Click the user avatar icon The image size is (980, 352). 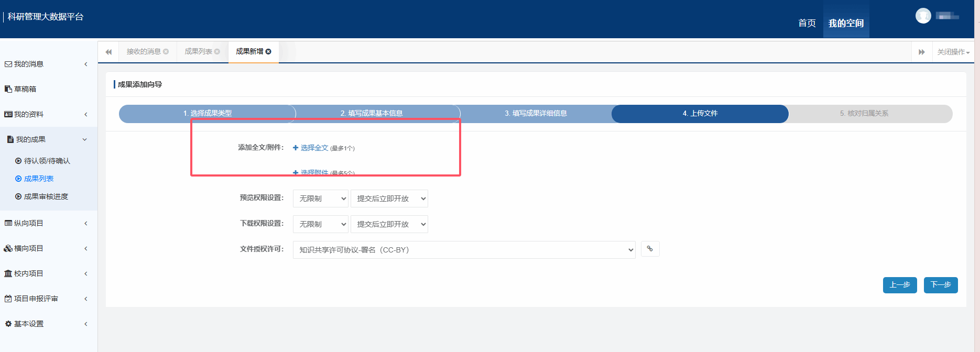tap(923, 16)
